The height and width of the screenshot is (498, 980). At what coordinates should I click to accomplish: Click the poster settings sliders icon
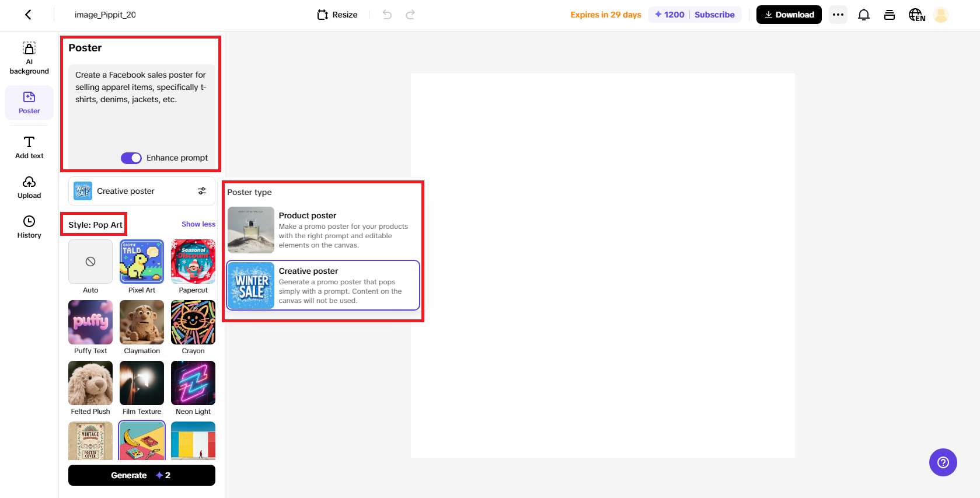(202, 191)
